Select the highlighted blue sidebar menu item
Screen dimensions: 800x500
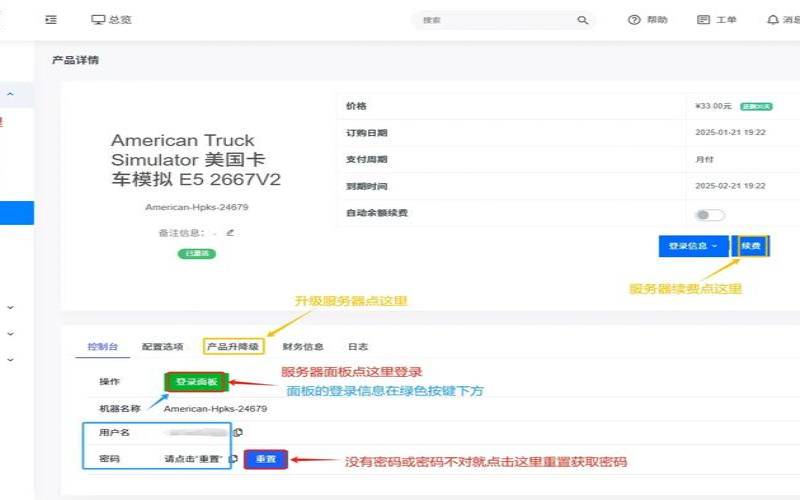click(17, 213)
